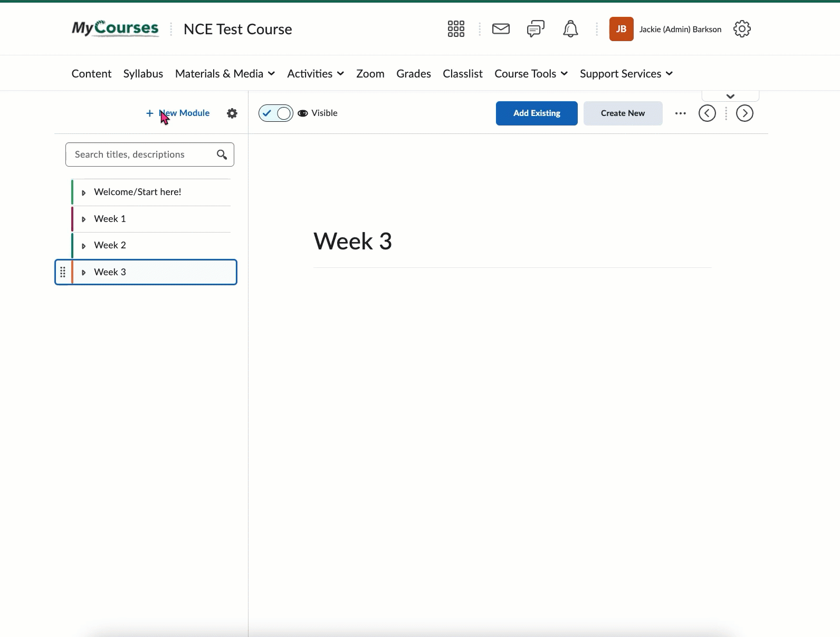This screenshot has height=637, width=840.
Task: Go to previous module arrow
Action: tap(707, 113)
